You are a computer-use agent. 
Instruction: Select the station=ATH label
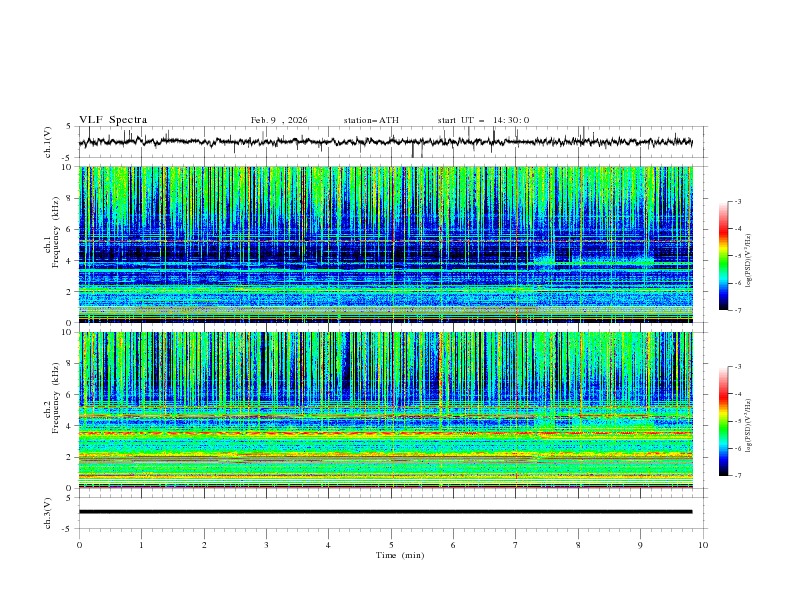pyautogui.click(x=371, y=120)
